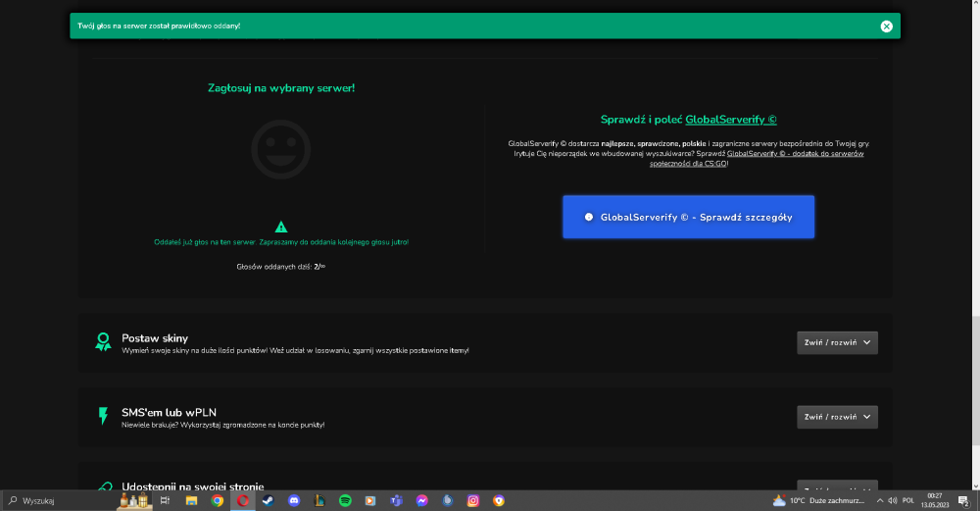Click the warning triangle above the vote message
Screen dimensions: 980x511
281,227
